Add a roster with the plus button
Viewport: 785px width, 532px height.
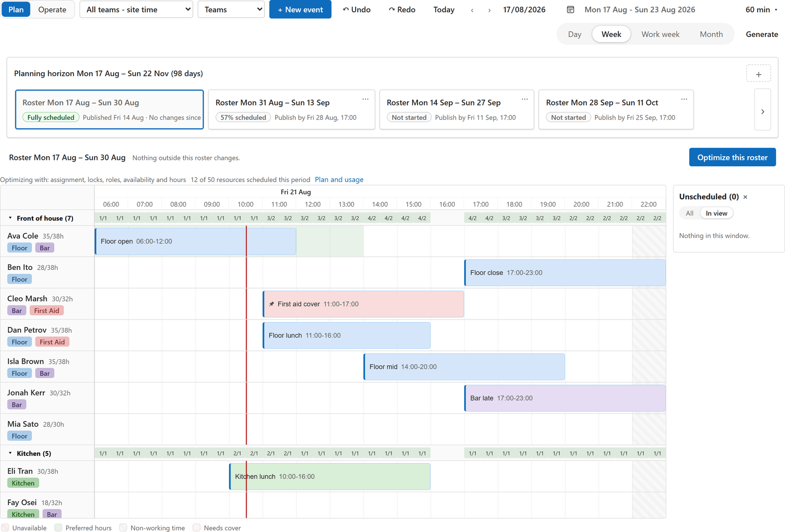coord(759,74)
